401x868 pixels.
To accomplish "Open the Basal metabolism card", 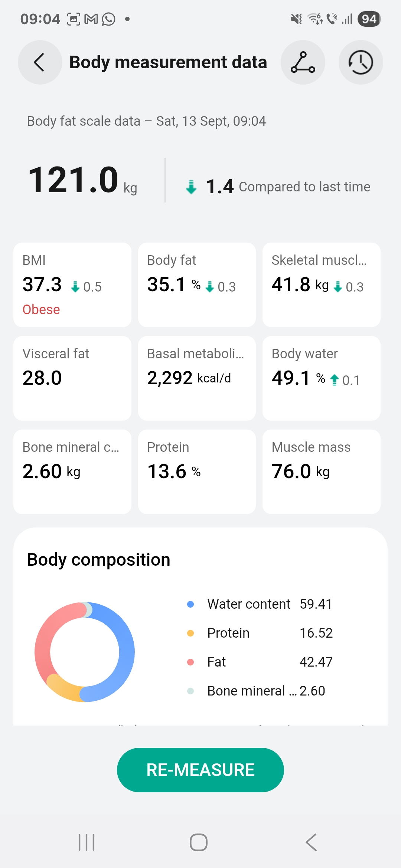I will click(197, 378).
